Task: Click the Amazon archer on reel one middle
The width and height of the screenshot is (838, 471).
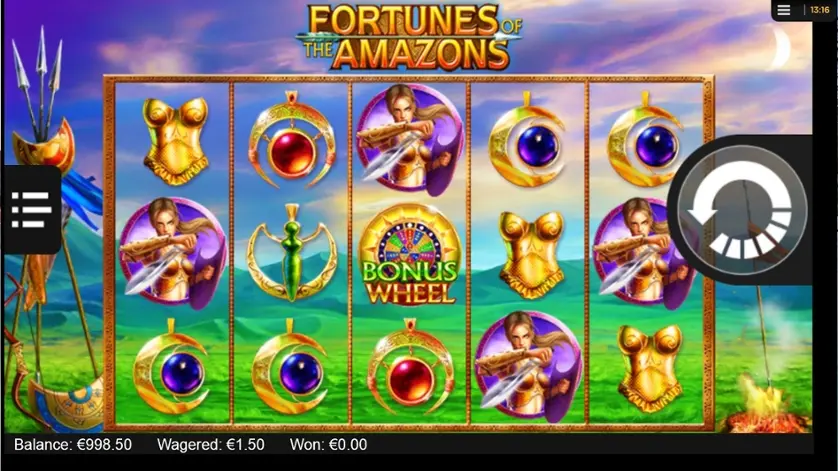Action: [x=173, y=253]
